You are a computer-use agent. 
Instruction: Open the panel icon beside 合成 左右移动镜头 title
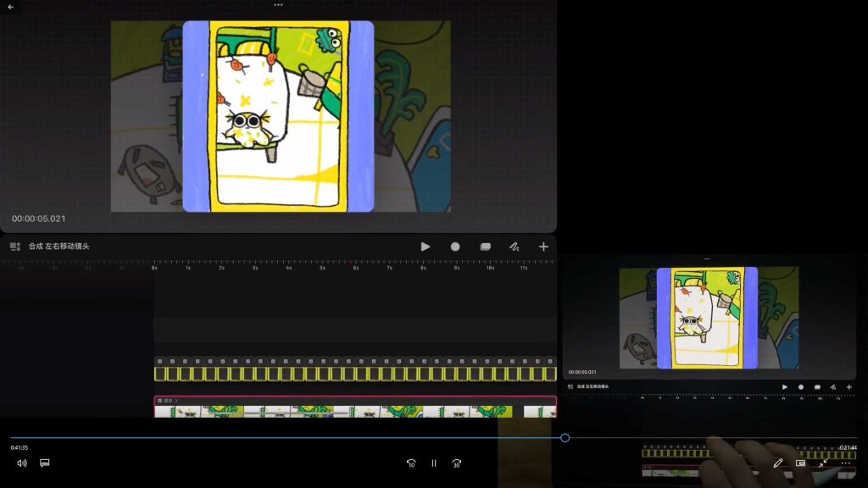click(15, 247)
